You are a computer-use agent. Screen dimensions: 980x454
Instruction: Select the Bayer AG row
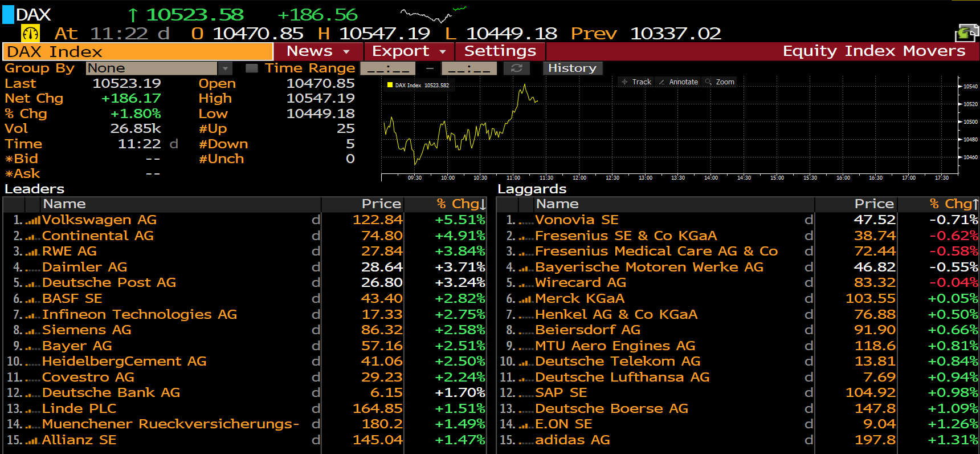[x=245, y=346]
